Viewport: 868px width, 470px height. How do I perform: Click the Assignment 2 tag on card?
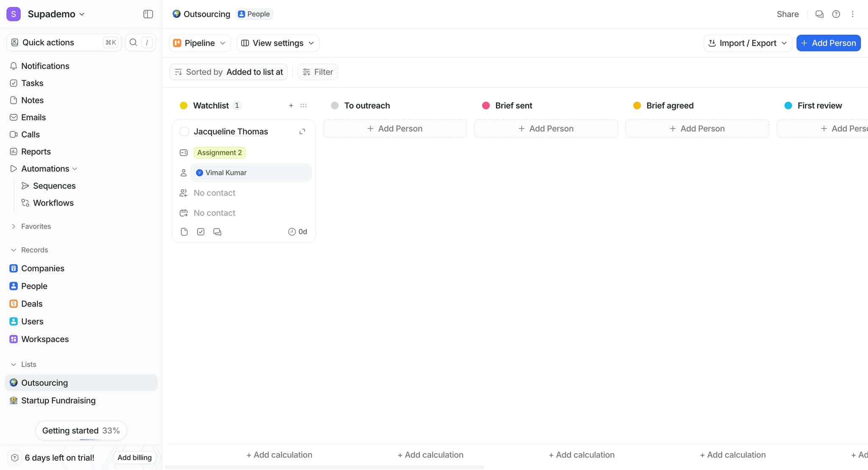pos(219,152)
